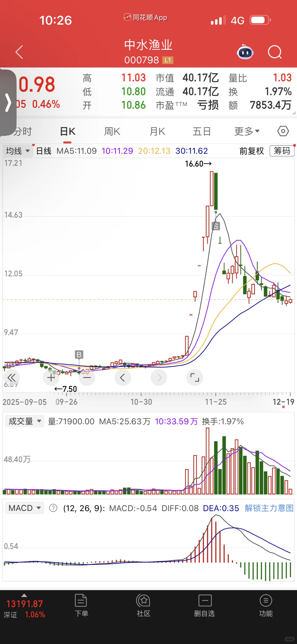Tap the back arrow in header
Viewport: 297px width, 644px height.
(19, 52)
